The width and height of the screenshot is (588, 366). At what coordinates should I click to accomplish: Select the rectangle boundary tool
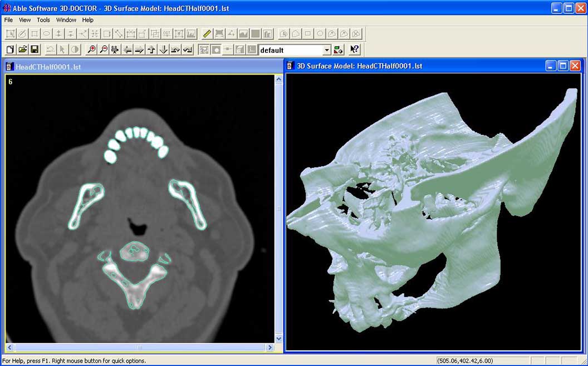click(35, 33)
